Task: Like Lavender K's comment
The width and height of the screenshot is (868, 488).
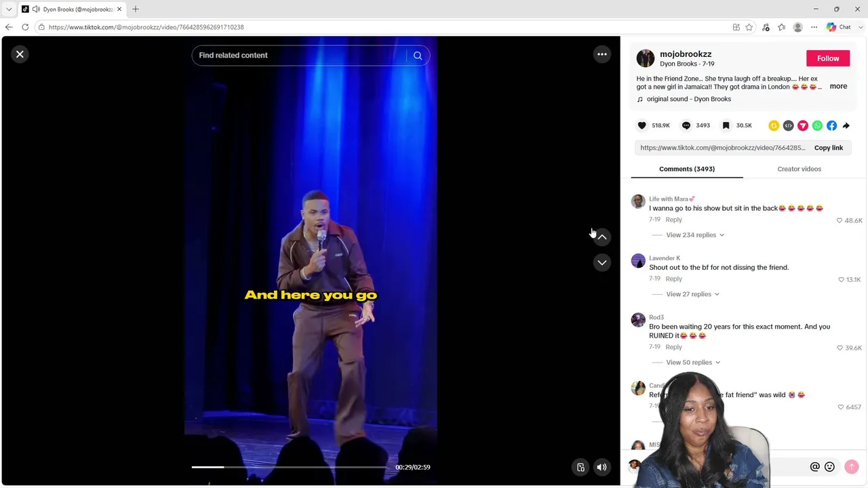Action: 842,279
